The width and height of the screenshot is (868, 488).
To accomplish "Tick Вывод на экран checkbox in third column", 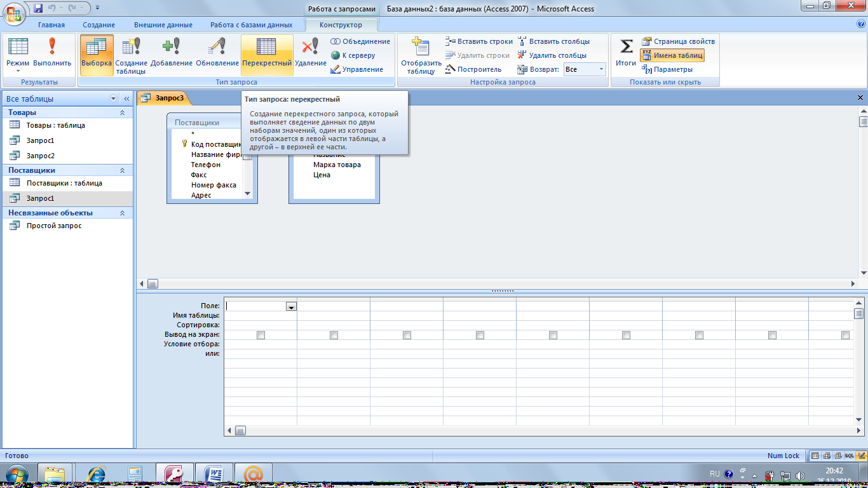I will click(407, 335).
